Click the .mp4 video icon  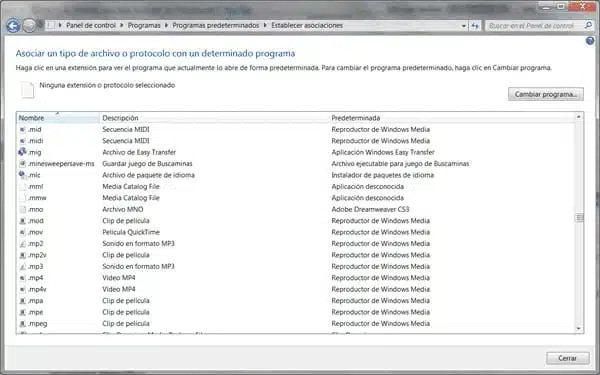pos(23,278)
